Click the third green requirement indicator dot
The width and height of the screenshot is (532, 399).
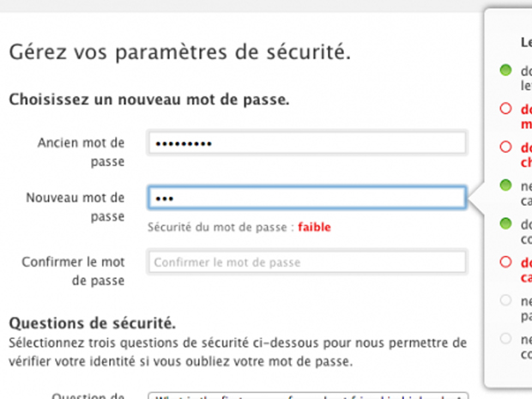point(505,224)
